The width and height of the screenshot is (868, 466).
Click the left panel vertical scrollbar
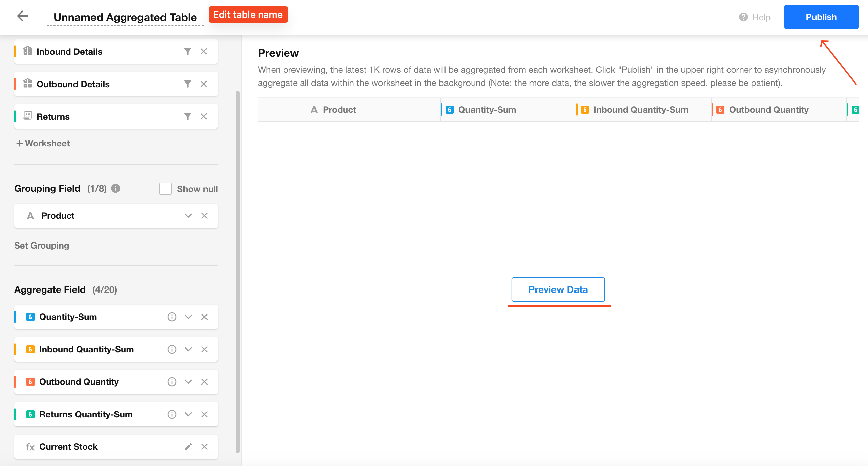click(238, 271)
